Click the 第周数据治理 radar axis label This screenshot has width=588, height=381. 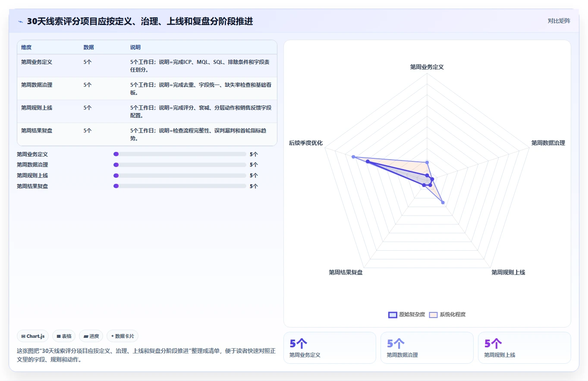click(x=548, y=143)
